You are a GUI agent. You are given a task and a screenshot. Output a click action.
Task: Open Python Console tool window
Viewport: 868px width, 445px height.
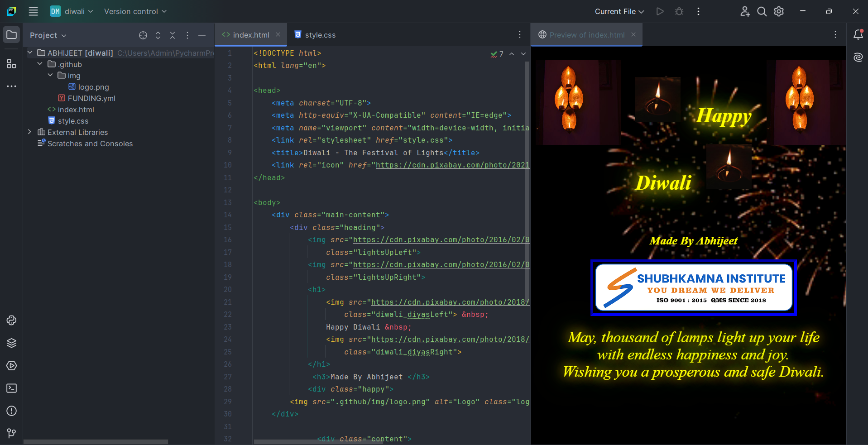click(x=12, y=321)
